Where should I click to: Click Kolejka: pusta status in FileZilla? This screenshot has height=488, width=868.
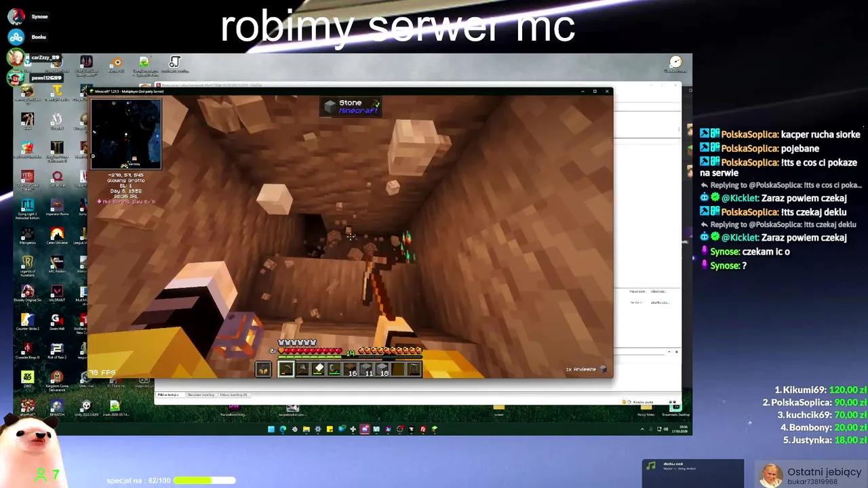point(642,403)
